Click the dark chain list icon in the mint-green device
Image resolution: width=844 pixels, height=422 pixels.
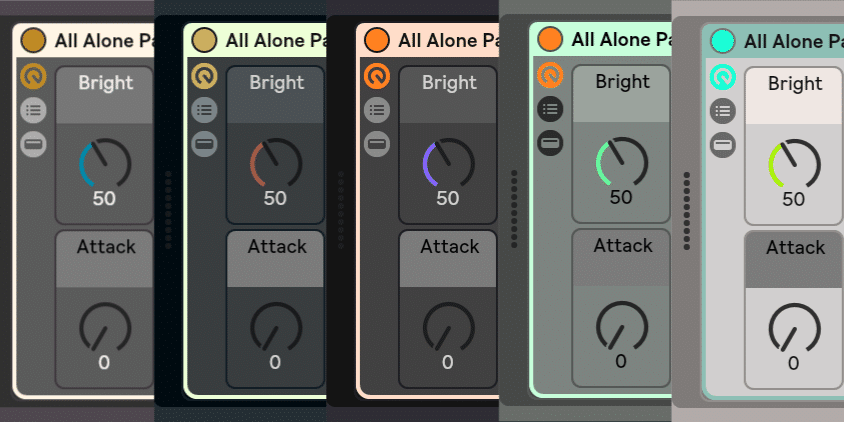click(x=550, y=109)
